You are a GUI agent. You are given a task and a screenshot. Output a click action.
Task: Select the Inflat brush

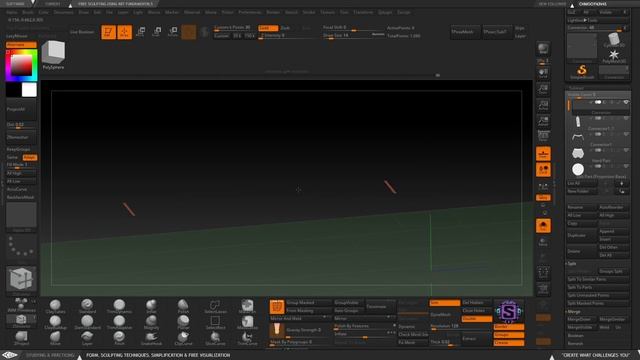[x=151, y=306]
